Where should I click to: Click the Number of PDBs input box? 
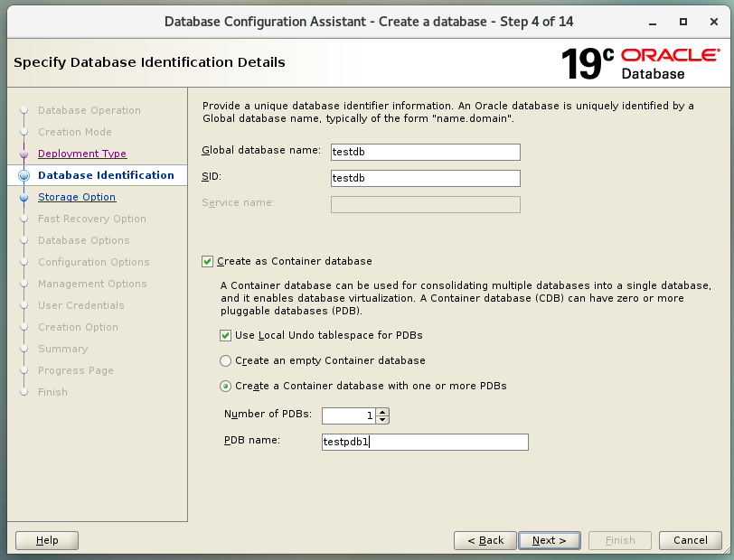point(348,415)
